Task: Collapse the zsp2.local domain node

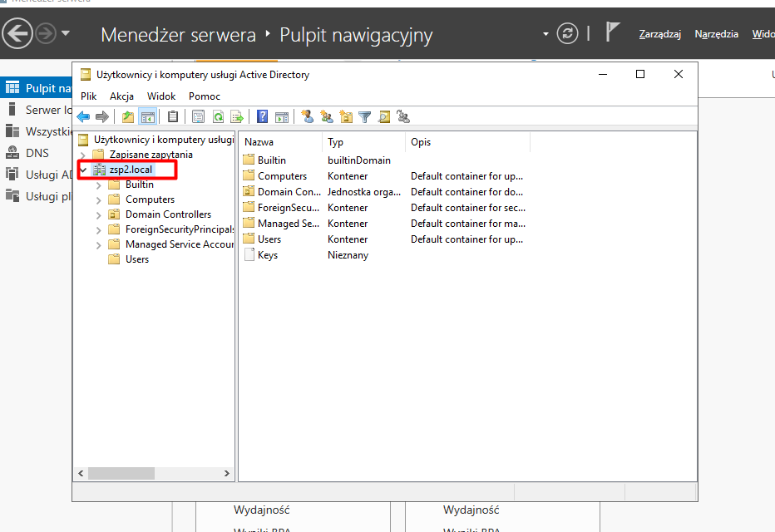Action: tap(83, 170)
